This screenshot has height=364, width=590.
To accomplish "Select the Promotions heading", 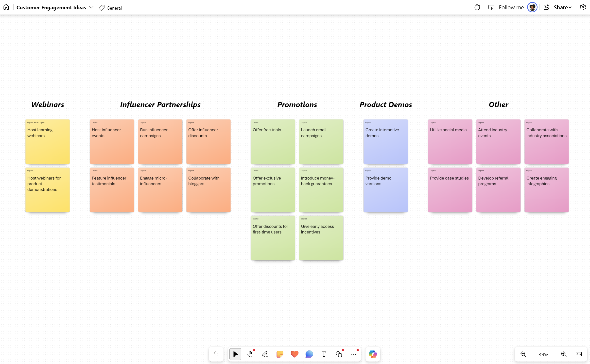I will click(x=297, y=105).
